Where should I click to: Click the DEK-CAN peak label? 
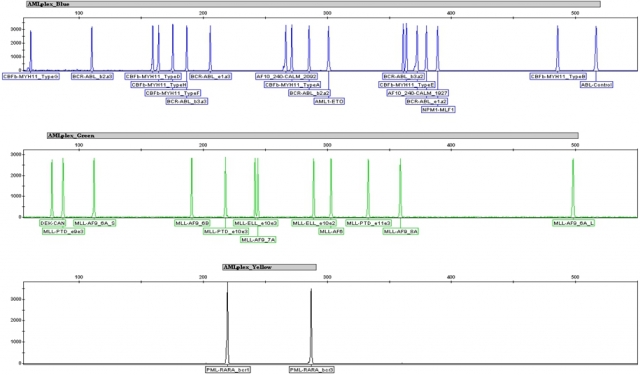pyautogui.click(x=53, y=223)
